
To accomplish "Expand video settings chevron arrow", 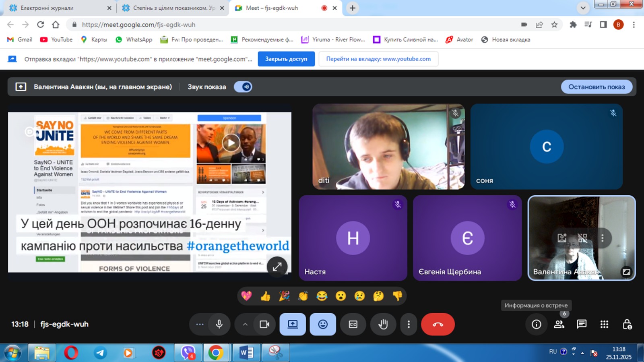I will pos(245,324).
